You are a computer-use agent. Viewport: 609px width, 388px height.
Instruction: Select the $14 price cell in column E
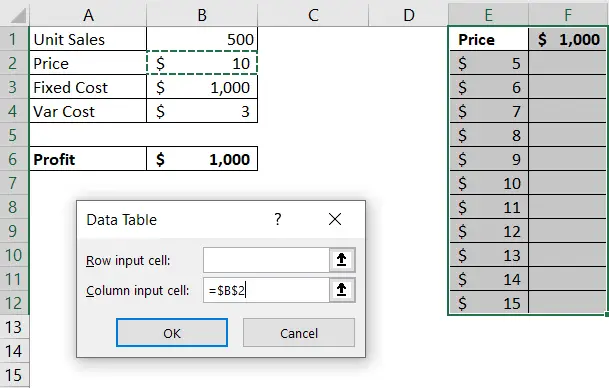(x=489, y=279)
